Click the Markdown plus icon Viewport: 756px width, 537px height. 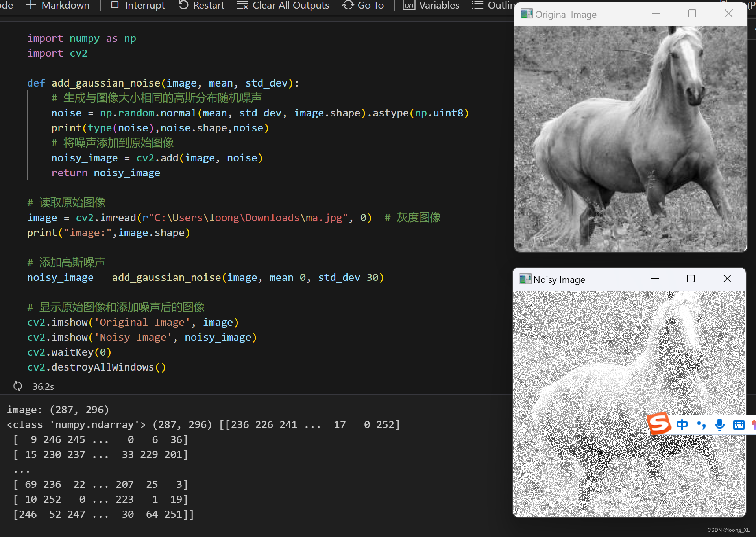pyautogui.click(x=31, y=5)
